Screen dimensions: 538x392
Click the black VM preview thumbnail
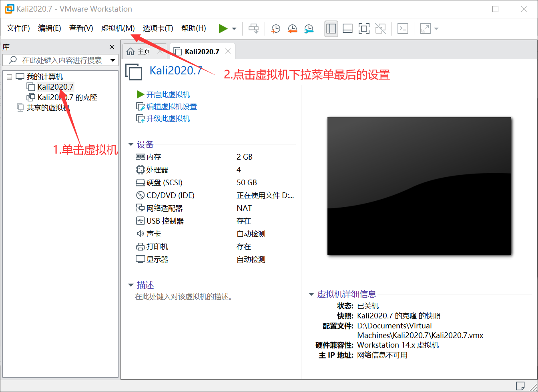[x=419, y=186]
